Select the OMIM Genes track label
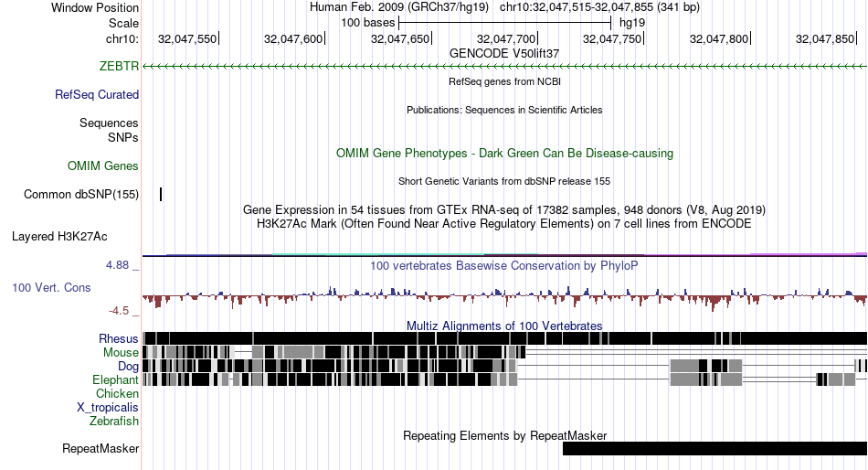This screenshot has height=470, width=868. 103,166
